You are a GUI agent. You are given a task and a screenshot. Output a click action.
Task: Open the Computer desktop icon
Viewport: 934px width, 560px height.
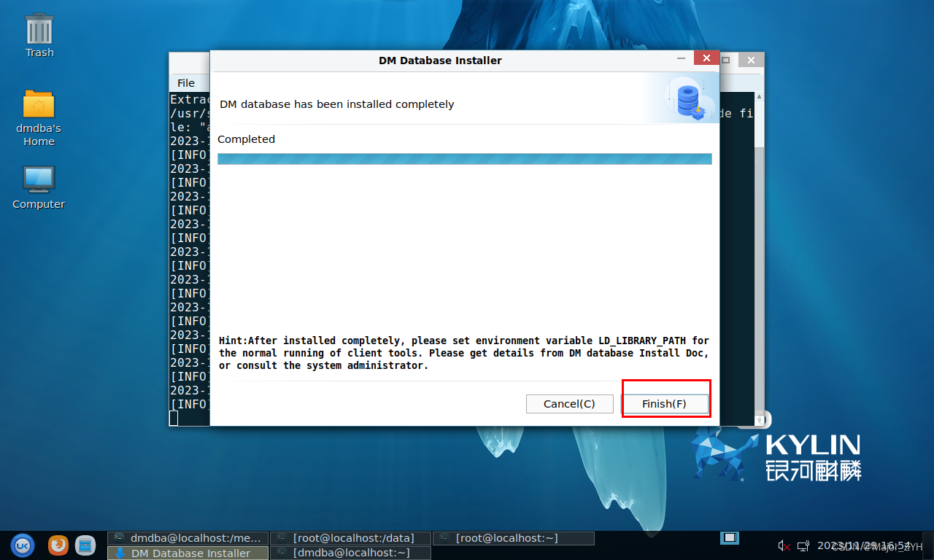pos(39,187)
